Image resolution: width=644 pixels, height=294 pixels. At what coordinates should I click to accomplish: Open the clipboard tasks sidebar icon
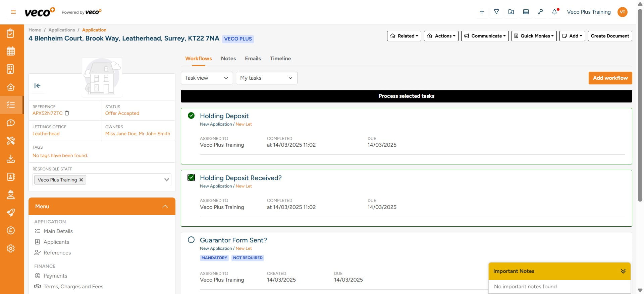[11, 33]
